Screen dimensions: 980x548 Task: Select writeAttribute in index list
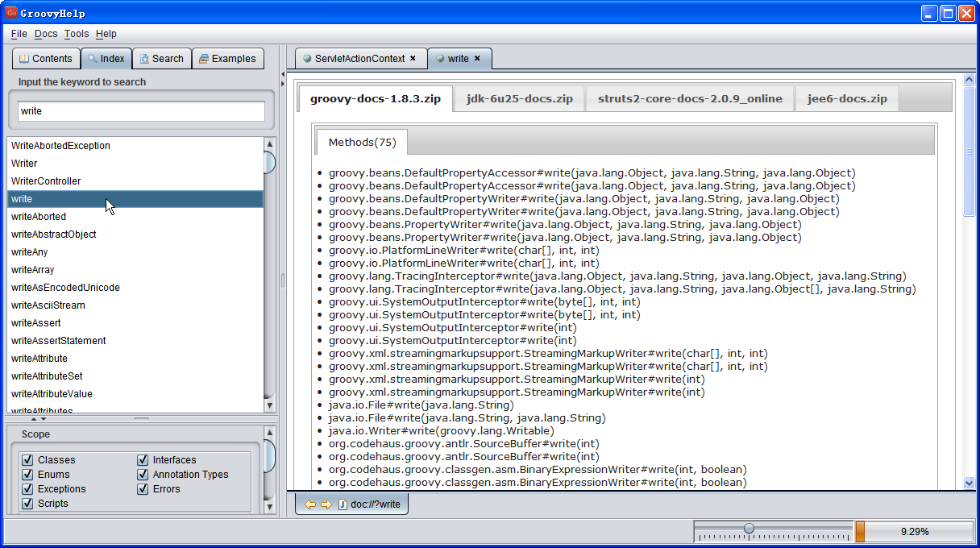coord(135,359)
